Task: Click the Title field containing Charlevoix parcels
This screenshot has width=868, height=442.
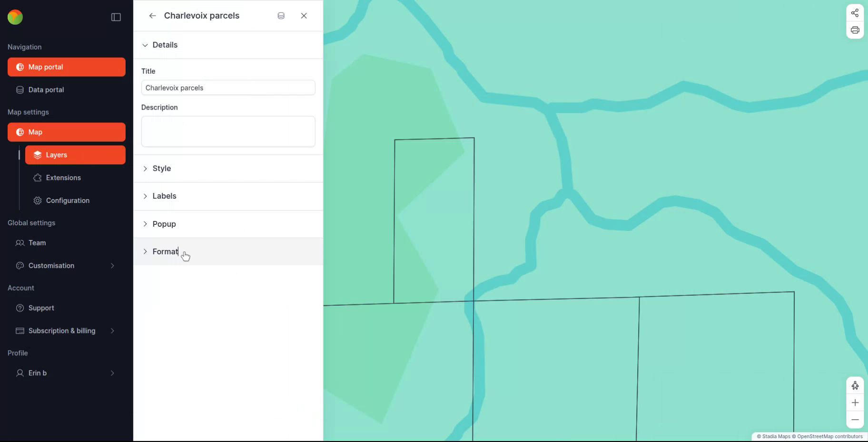Action: pyautogui.click(x=228, y=88)
